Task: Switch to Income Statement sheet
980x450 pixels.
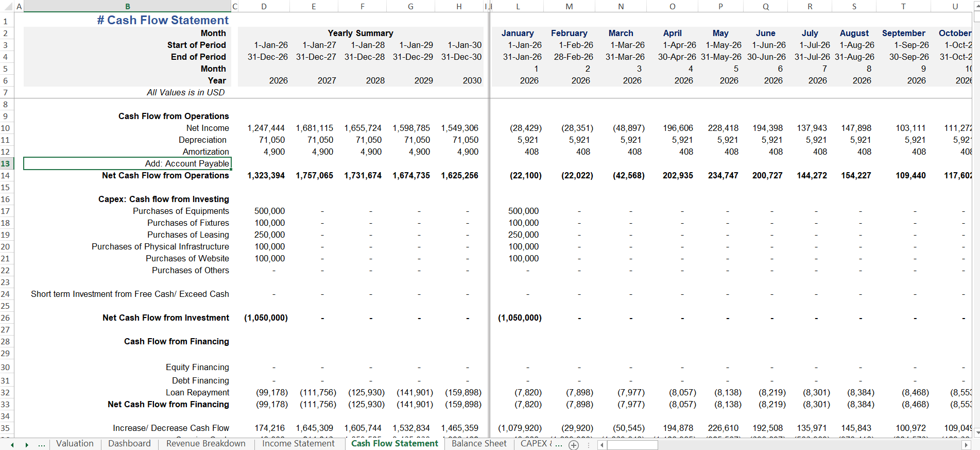Action: (x=298, y=444)
